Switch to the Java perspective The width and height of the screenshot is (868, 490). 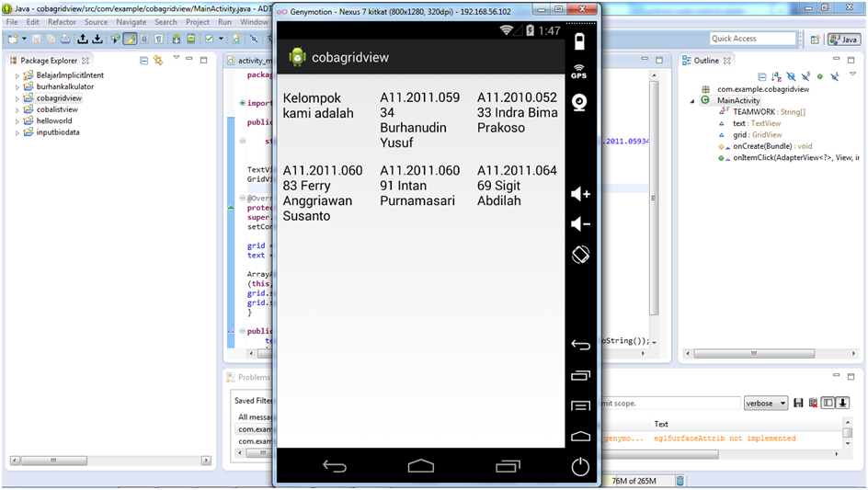point(844,40)
